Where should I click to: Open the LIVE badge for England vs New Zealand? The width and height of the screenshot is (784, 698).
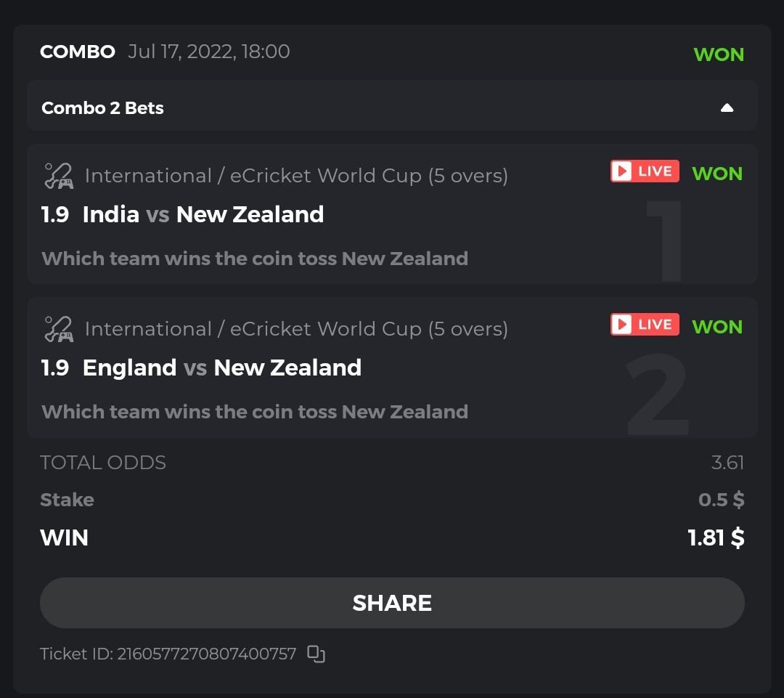(645, 325)
